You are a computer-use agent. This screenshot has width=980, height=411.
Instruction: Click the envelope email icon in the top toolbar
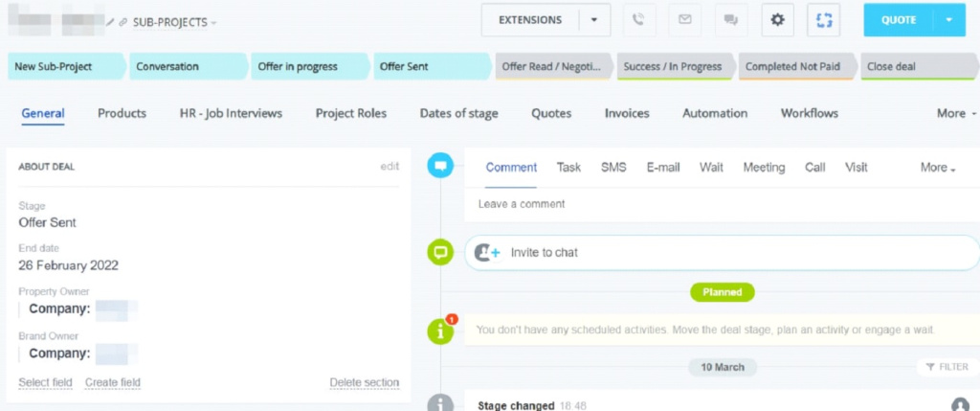[x=684, y=20]
